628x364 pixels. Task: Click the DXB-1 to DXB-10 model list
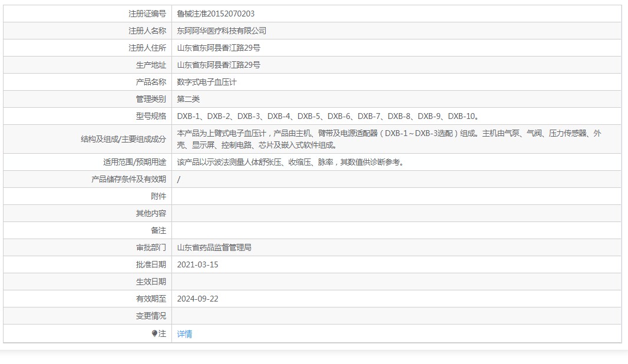(328, 116)
